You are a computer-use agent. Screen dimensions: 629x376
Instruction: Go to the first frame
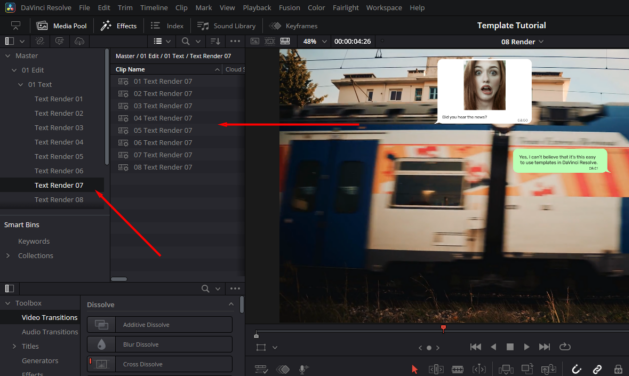[x=475, y=347]
